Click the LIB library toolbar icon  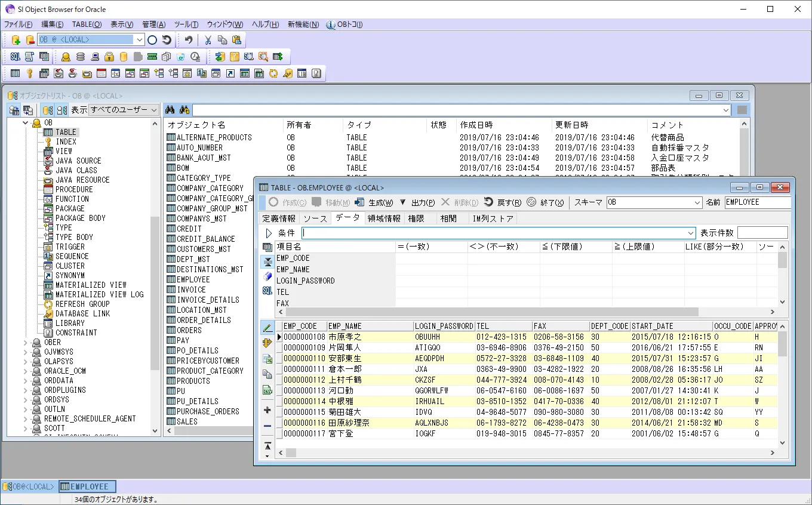[x=302, y=73]
